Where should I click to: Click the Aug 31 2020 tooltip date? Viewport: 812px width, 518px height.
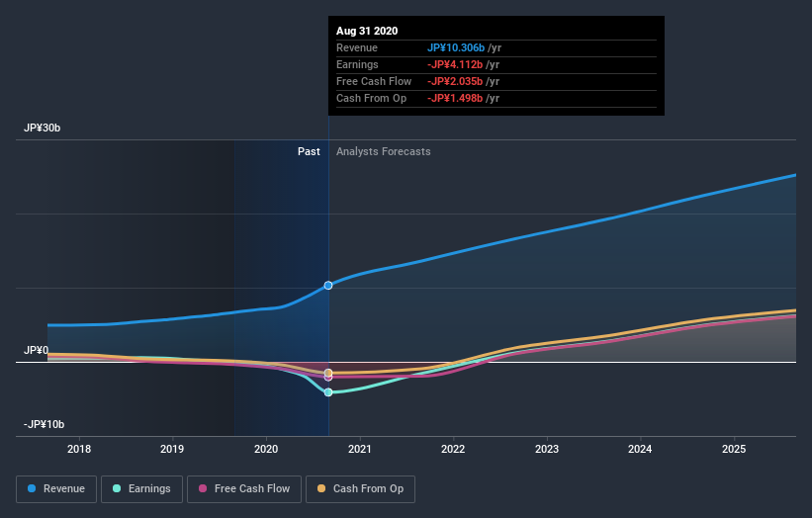[367, 31]
